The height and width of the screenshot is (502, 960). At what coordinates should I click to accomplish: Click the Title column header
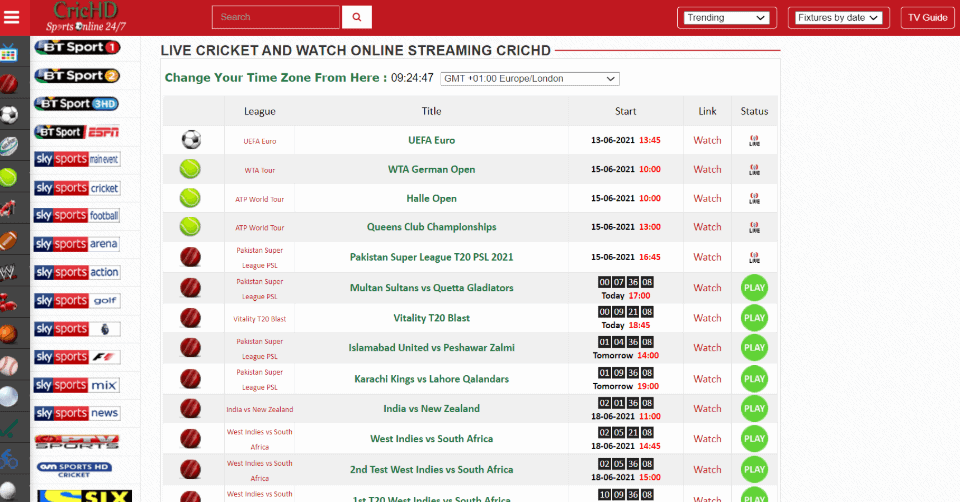(432, 111)
